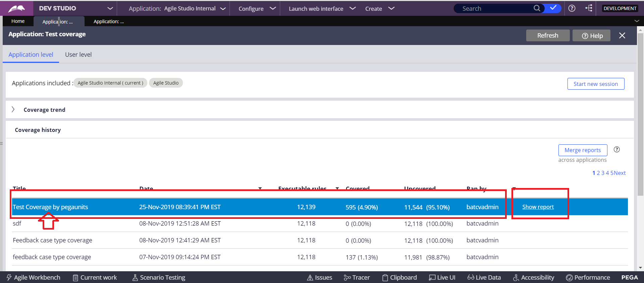Click the Next pagination link
The height and width of the screenshot is (283, 644).
coord(620,173)
